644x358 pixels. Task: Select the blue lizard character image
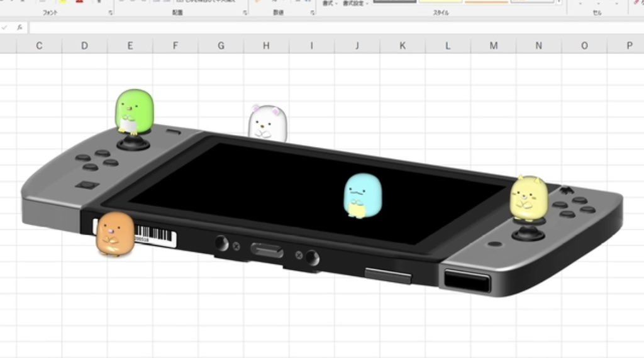click(x=363, y=195)
